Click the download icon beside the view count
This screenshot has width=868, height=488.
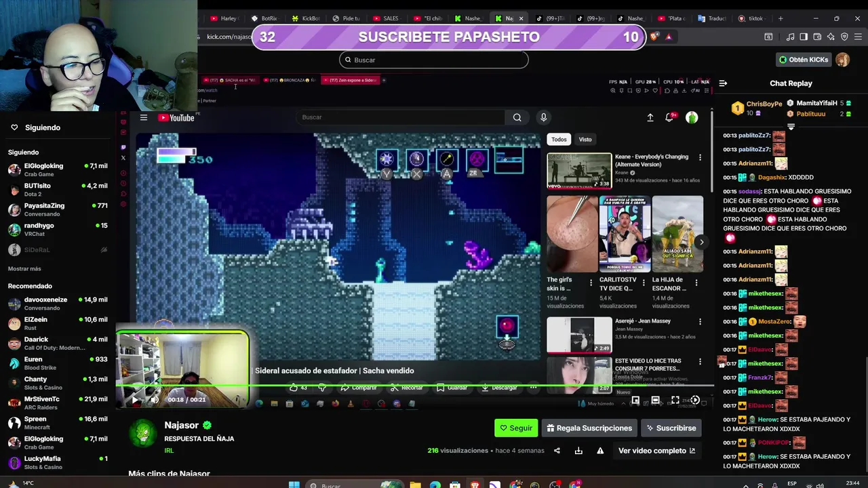[x=578, y=451]
